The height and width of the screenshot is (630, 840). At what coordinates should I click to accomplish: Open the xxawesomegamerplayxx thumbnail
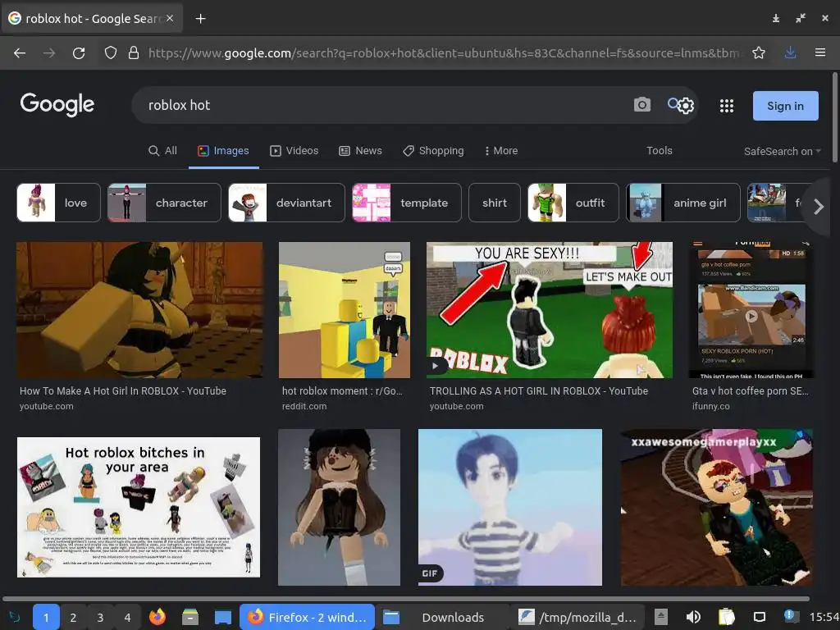[717, 507]
